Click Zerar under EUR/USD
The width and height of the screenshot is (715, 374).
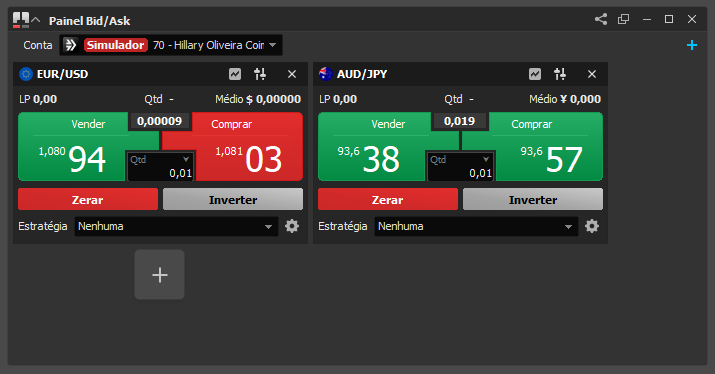[88, 199]
